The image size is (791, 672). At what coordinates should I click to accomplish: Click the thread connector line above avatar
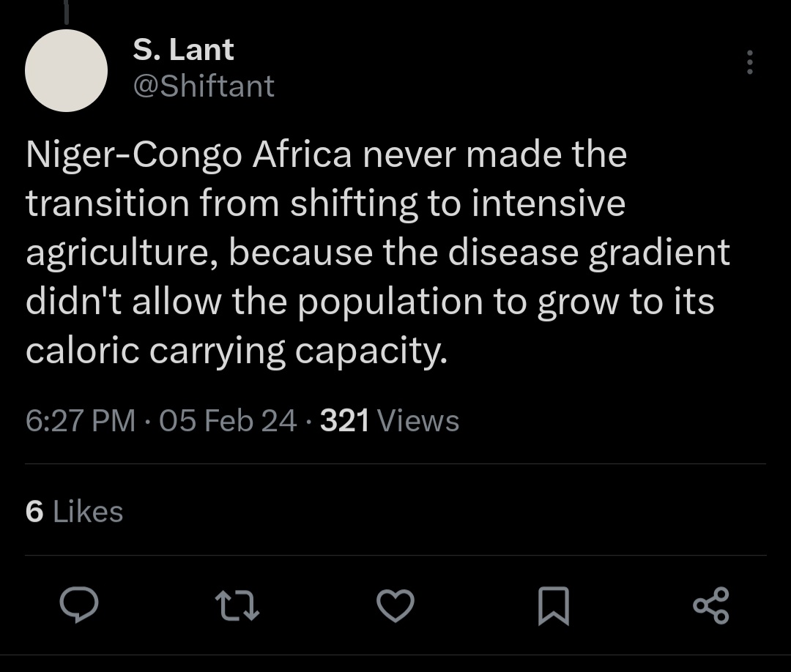click(x=67, y=12)
